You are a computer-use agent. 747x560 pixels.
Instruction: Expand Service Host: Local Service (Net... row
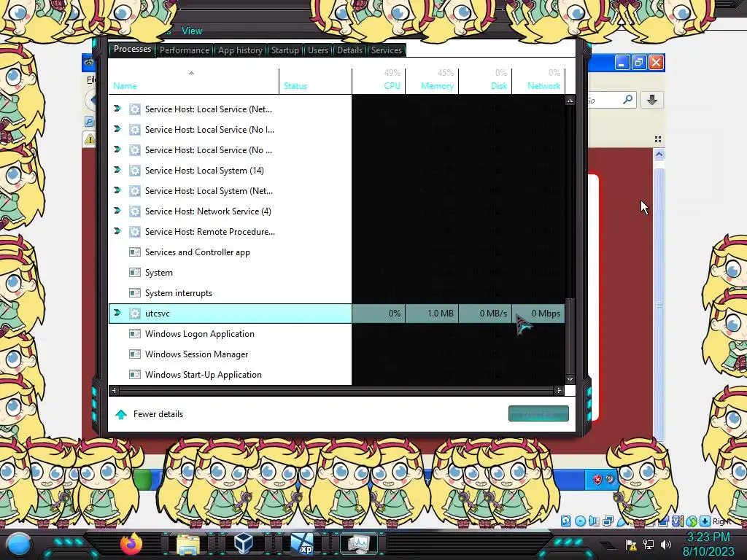(117, 109)
